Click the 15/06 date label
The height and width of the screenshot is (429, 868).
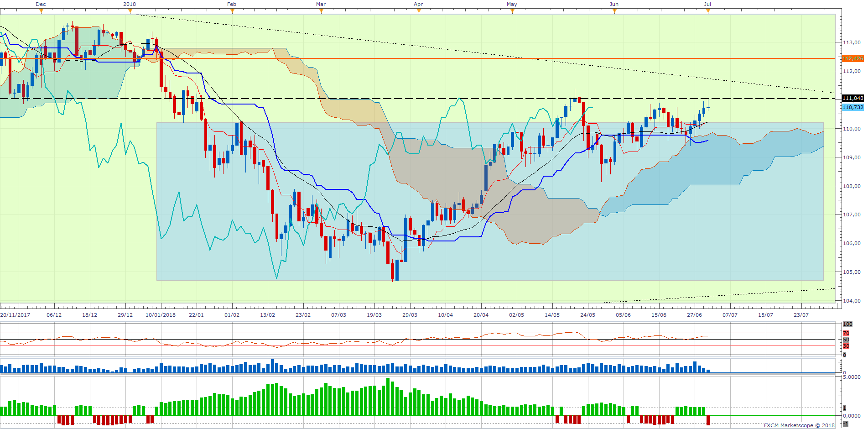tap(659, 315)
